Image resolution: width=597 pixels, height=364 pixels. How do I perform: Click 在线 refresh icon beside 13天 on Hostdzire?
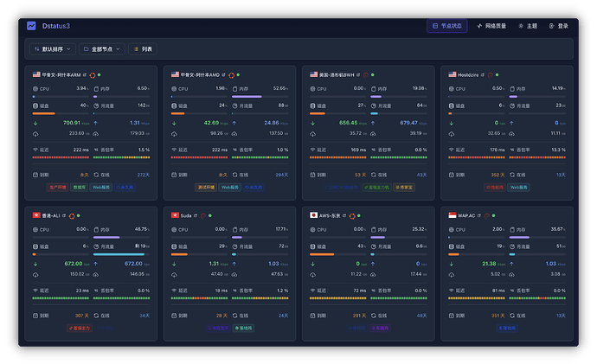tap(511, 175)
